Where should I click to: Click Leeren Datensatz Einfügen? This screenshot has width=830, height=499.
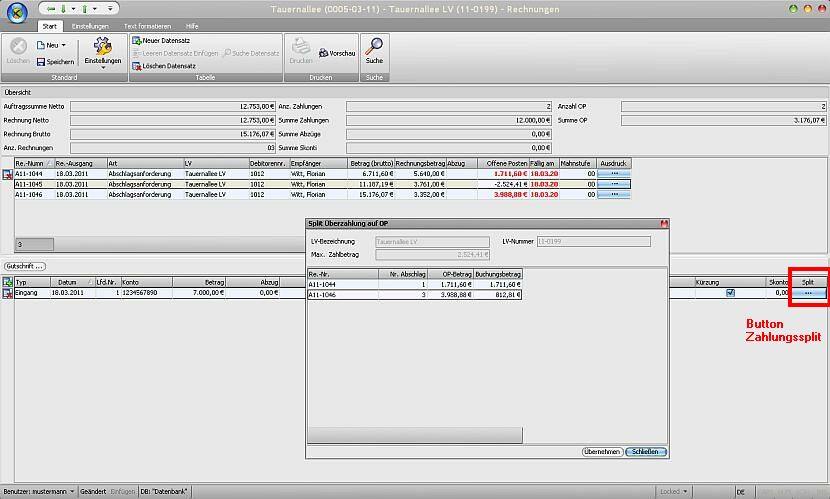175,53
